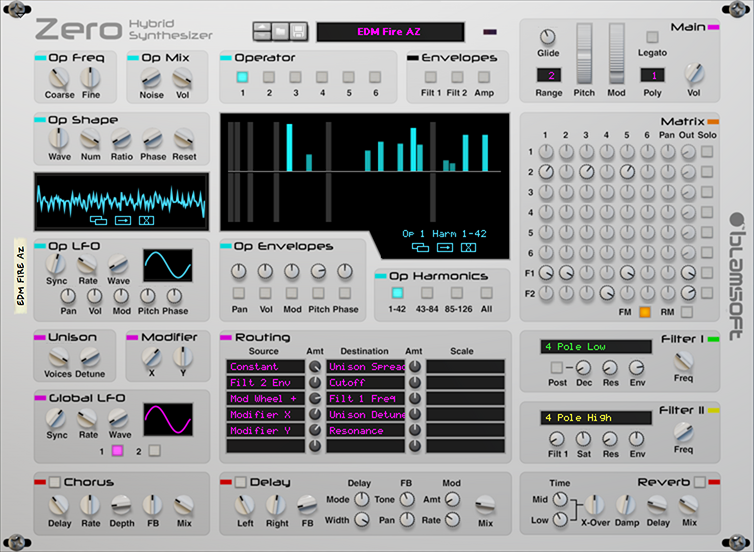Select the next patch with the down arrow
754x552 pixels.
262,36
